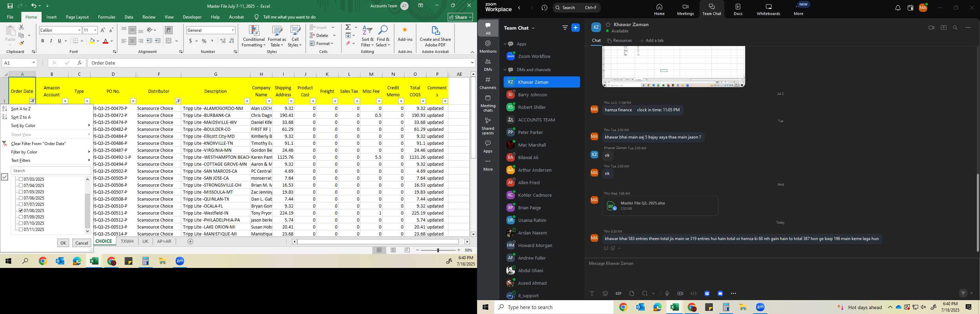Check the 07/10/2025 filter box
980x314 pixels.
(21, 223)
